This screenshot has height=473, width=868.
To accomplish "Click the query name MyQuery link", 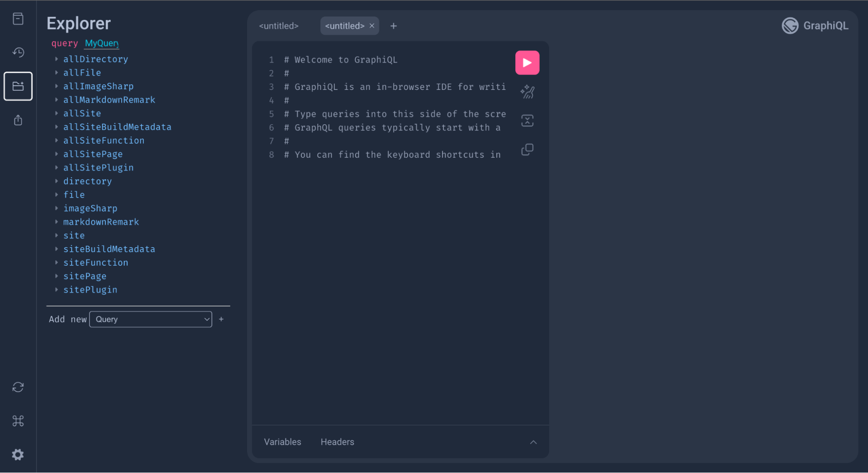I will (x=102, y=43).
